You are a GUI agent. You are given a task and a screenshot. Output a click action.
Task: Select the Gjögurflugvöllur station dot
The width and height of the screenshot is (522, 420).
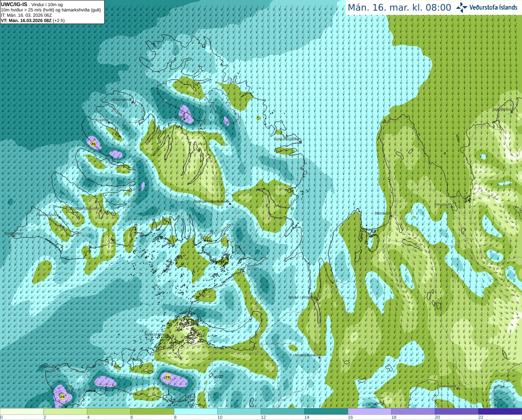coord(300,141)
